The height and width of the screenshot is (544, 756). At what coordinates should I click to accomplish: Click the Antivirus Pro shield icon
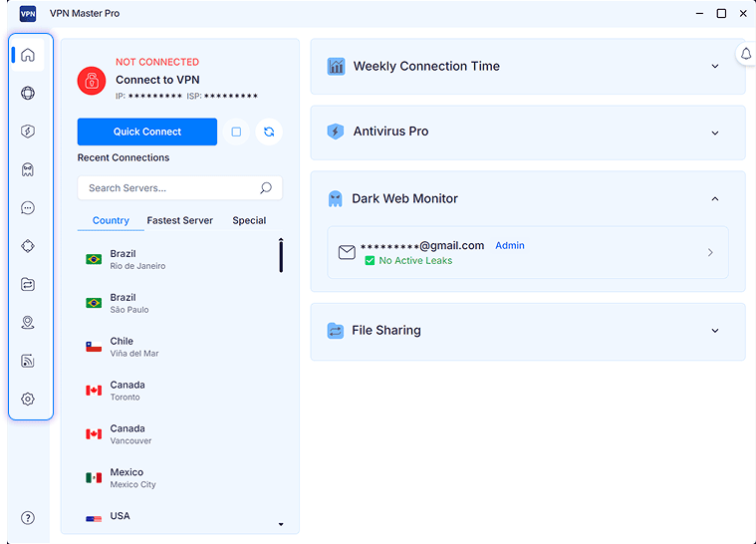point(336,132)
